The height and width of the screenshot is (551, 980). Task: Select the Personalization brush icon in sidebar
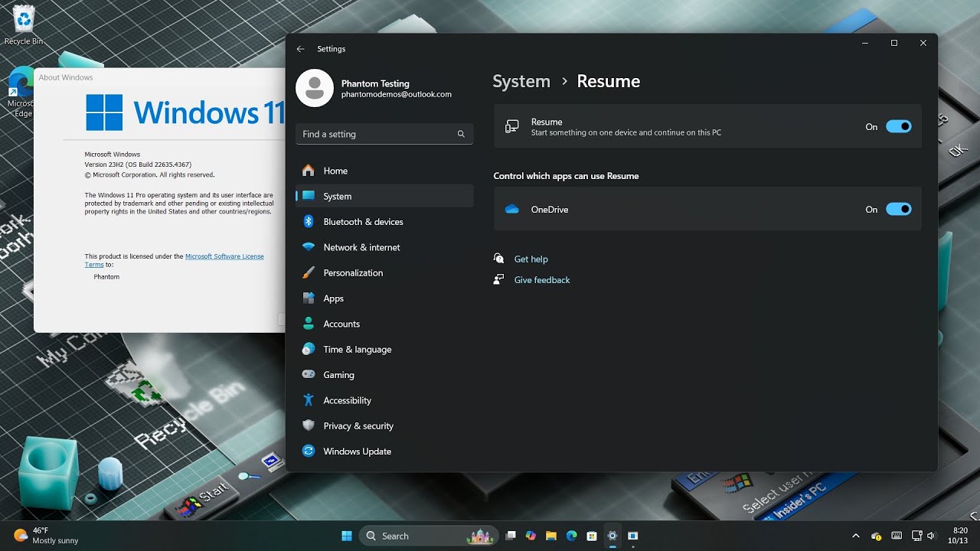click(309, 272)
